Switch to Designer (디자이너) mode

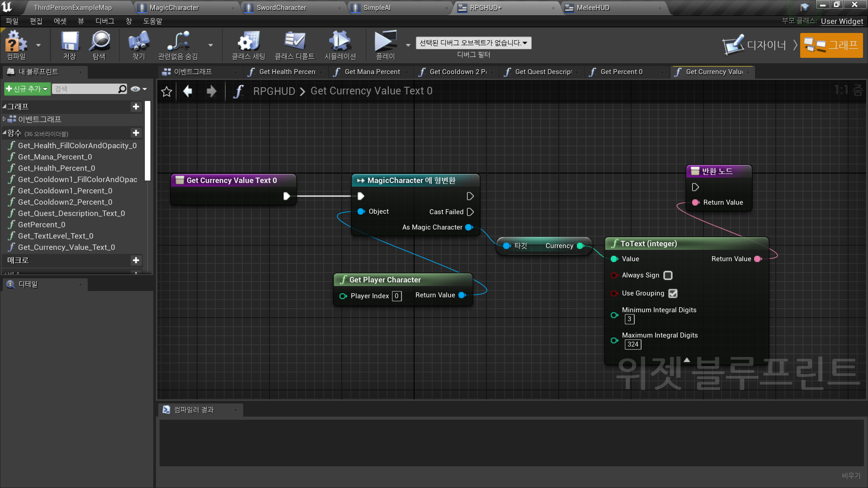point(755,45)
